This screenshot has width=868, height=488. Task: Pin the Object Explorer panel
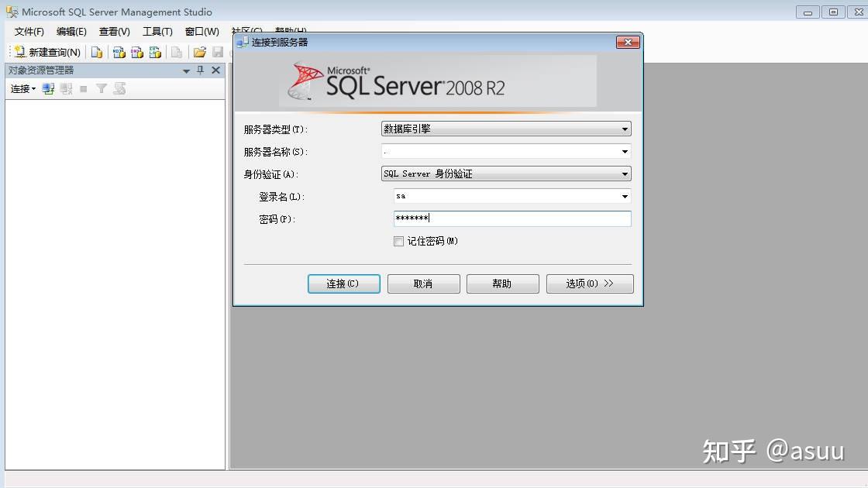point(200,70)
